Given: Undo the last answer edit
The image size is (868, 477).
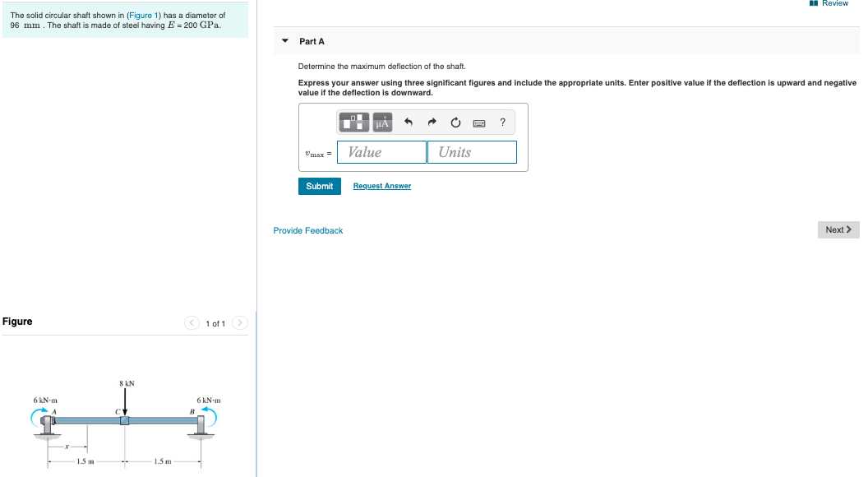Looking at the screenshot, I should point(409,123).
